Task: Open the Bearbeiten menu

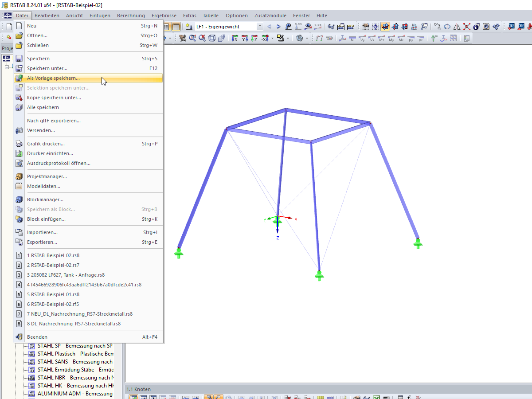Action: pyautogui.click(x=47, y=16)
